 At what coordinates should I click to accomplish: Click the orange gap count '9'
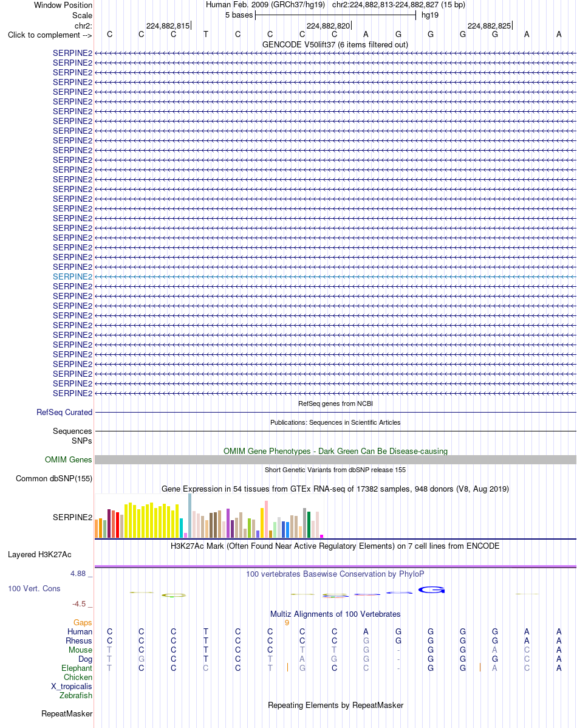(x=287, y=623)
